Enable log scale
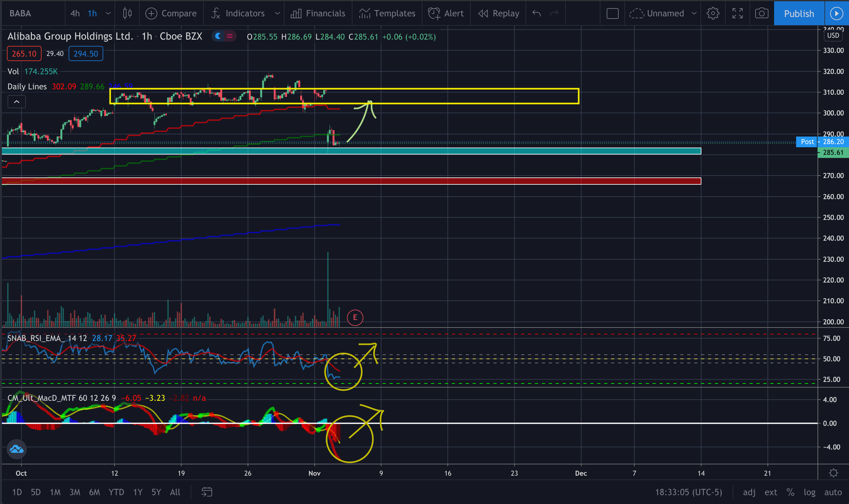 click(809, 492)
